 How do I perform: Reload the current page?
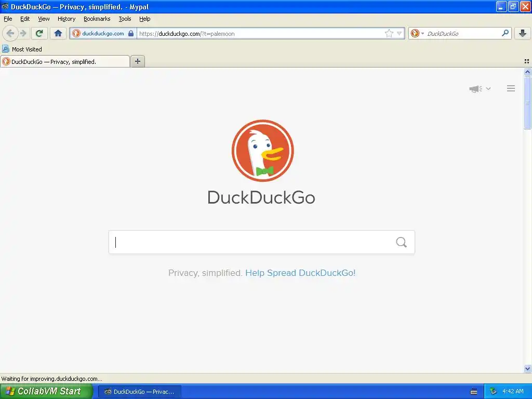[x=39, y=33]
